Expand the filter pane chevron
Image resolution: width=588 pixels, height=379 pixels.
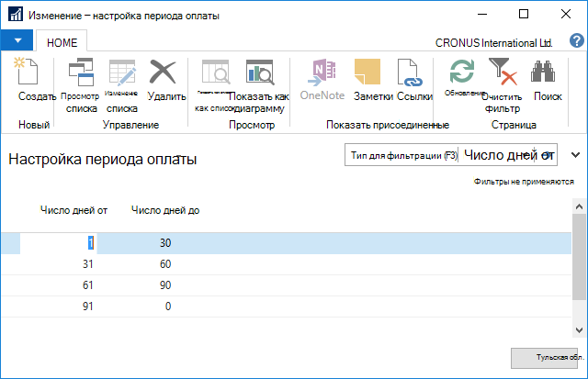(575, 155)
